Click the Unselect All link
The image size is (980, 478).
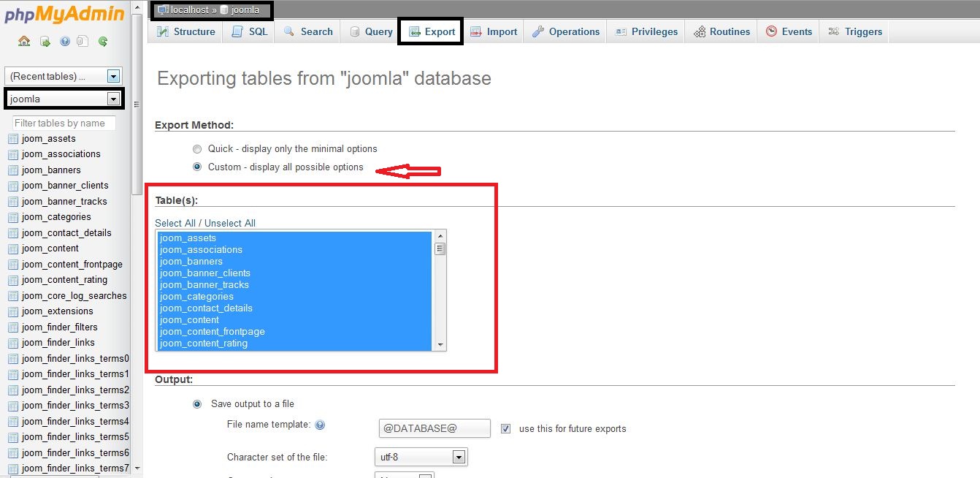[x=230, y=224]
